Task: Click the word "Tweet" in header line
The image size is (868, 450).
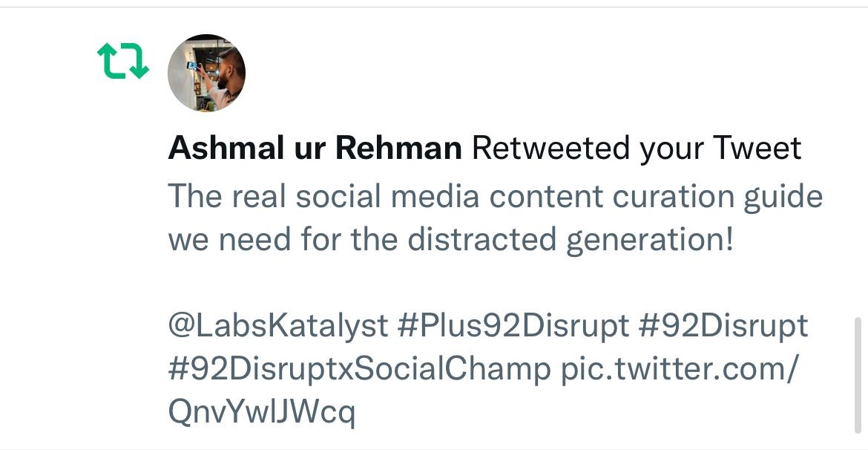Action: [757, 148]
